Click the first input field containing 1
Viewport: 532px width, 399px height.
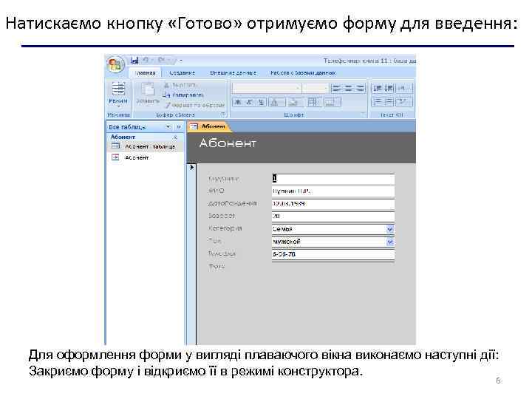(x=333, y=179)
